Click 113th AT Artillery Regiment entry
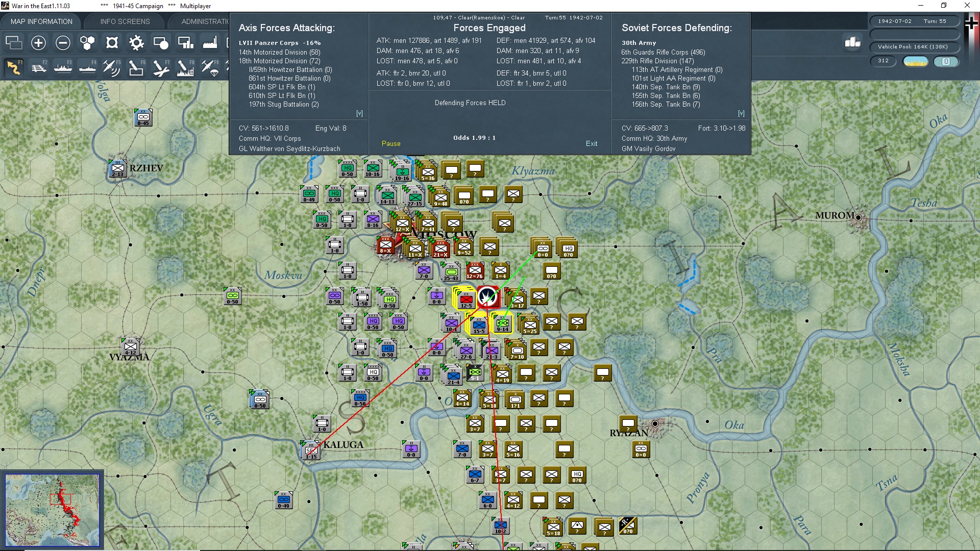The image size is (980, 551). click(x=677, y=69)
